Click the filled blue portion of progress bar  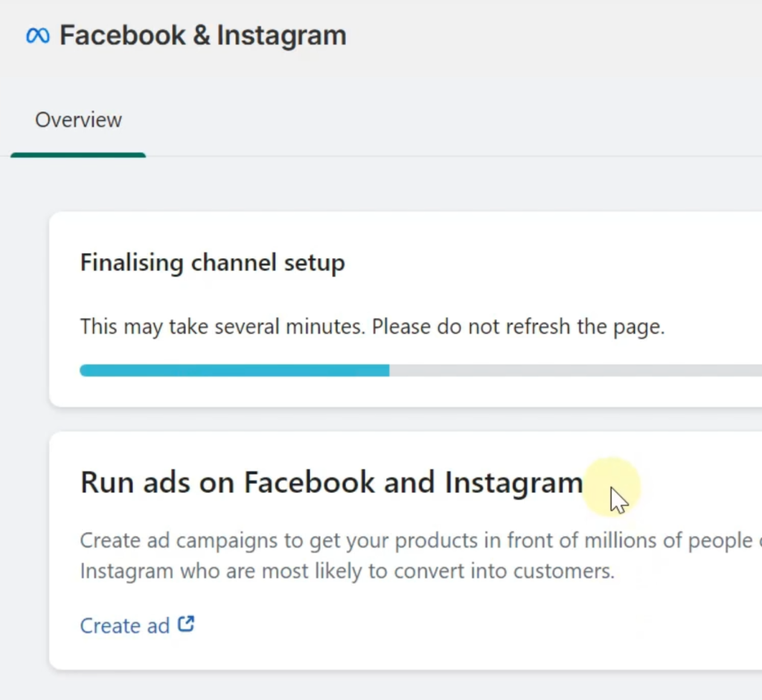point(234,370)
